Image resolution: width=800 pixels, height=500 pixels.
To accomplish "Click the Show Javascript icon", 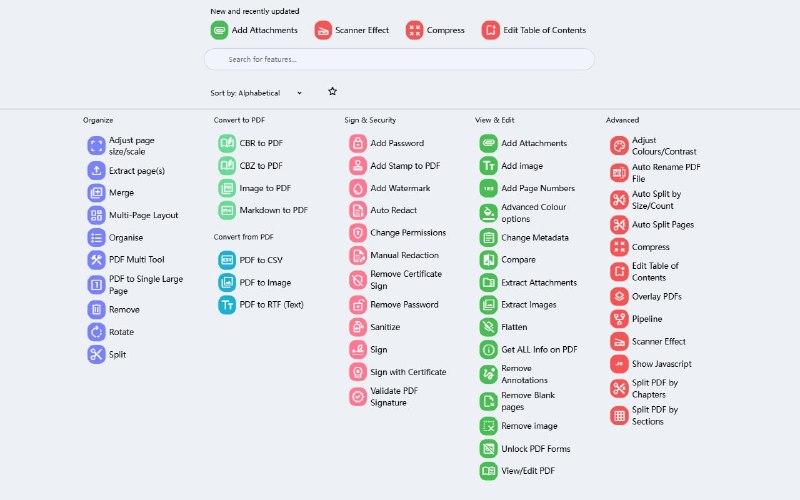I will 619,364.
